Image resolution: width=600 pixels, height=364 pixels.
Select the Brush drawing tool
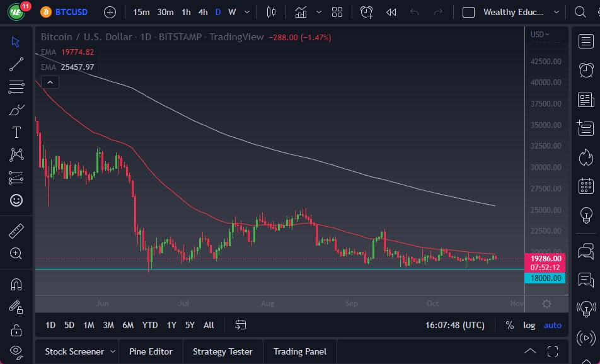point(16,110)
